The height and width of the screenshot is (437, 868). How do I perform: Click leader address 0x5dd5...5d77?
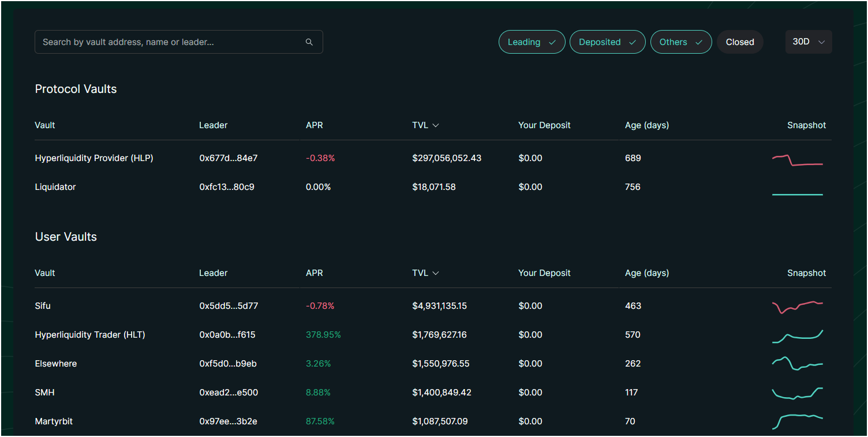(229, 306)
